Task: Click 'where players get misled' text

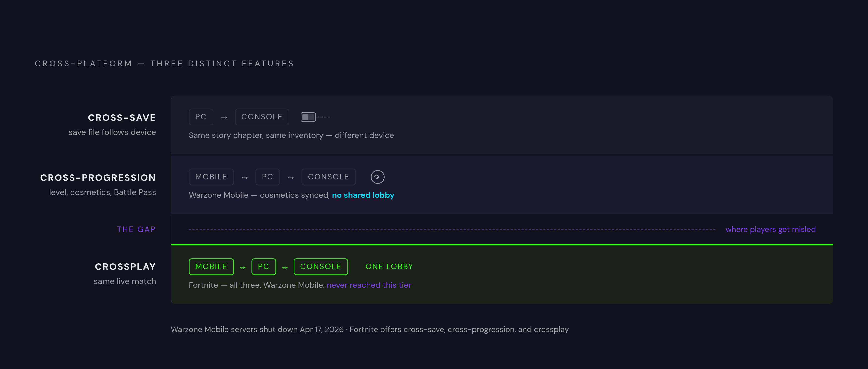Action: [x=771, y=230]
